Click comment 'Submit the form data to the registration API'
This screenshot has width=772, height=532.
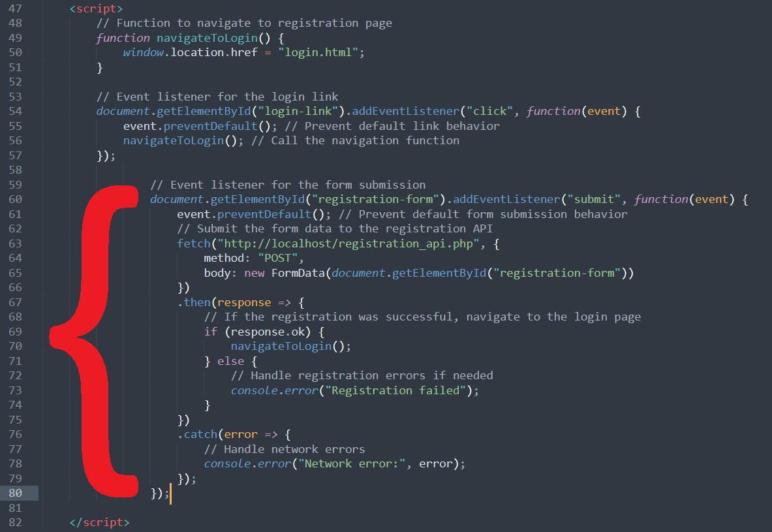pyautogui.click(x=335, y=228)
